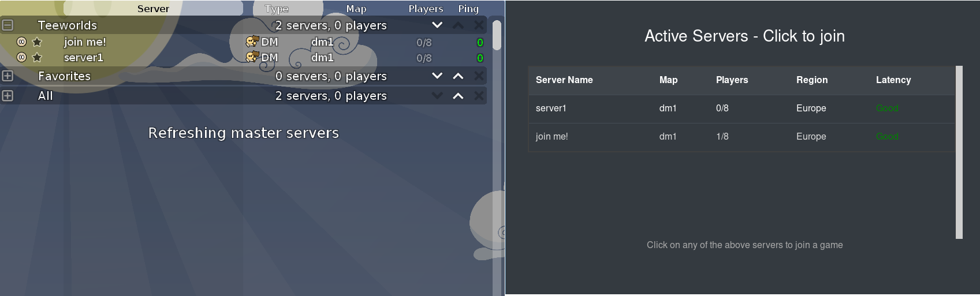Click the Server Name column header
Image resolution: width=980 pixels, height=296 pixels.
(x=564, y=80)
